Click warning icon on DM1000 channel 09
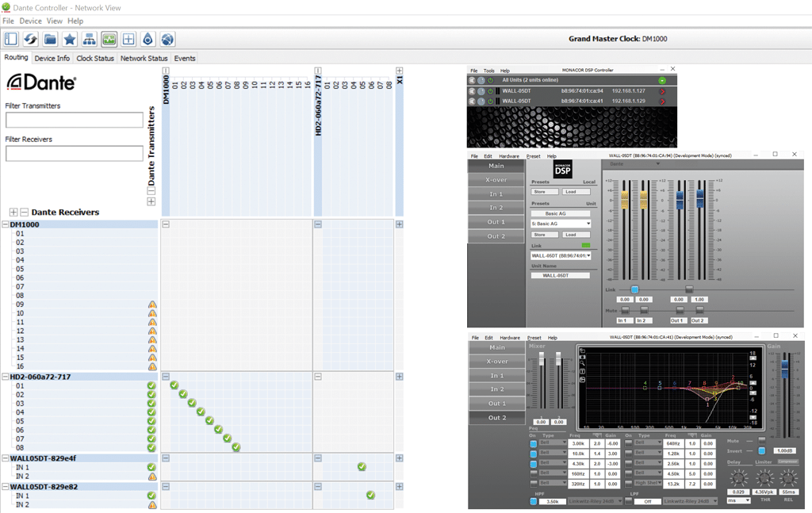 (152, 304)
